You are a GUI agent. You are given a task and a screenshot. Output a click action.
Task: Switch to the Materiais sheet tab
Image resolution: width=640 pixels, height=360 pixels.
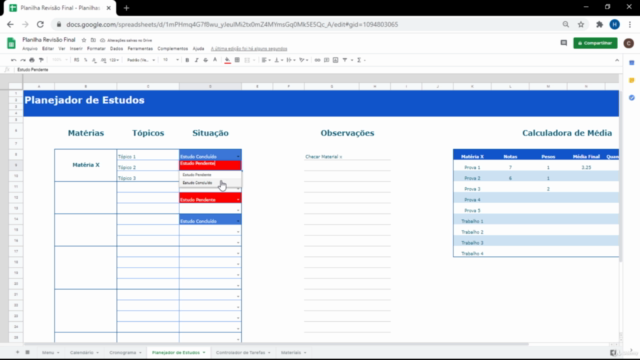click(293, 352)
